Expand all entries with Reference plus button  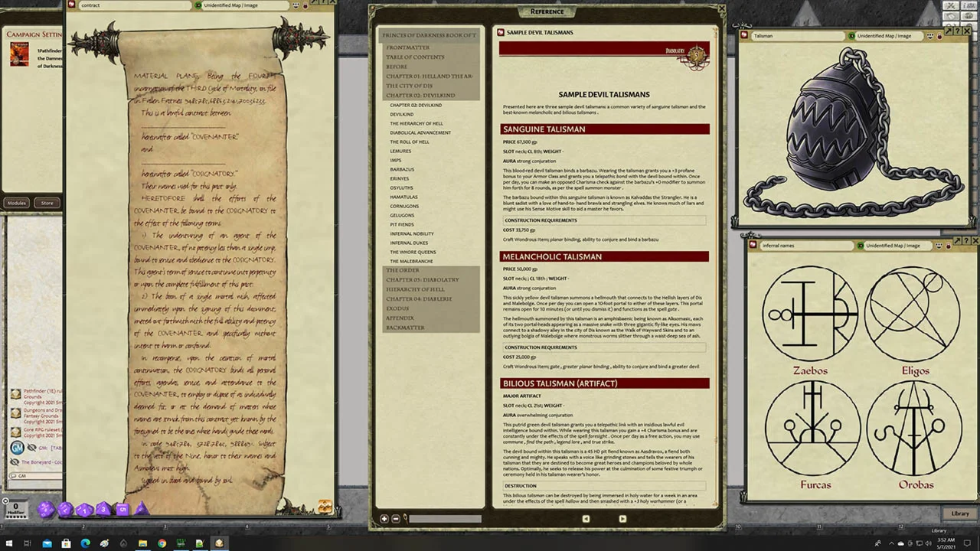click(x=384, y=519)
